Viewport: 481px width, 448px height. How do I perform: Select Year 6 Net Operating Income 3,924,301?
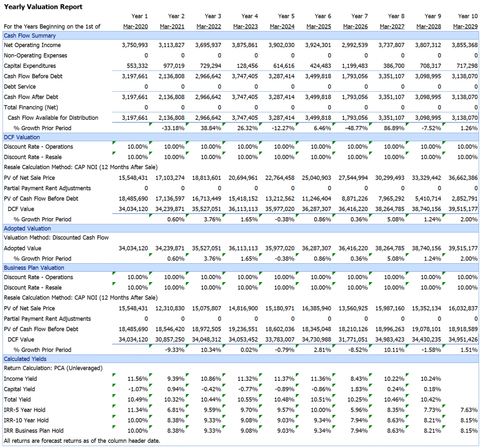pos(318,45)
